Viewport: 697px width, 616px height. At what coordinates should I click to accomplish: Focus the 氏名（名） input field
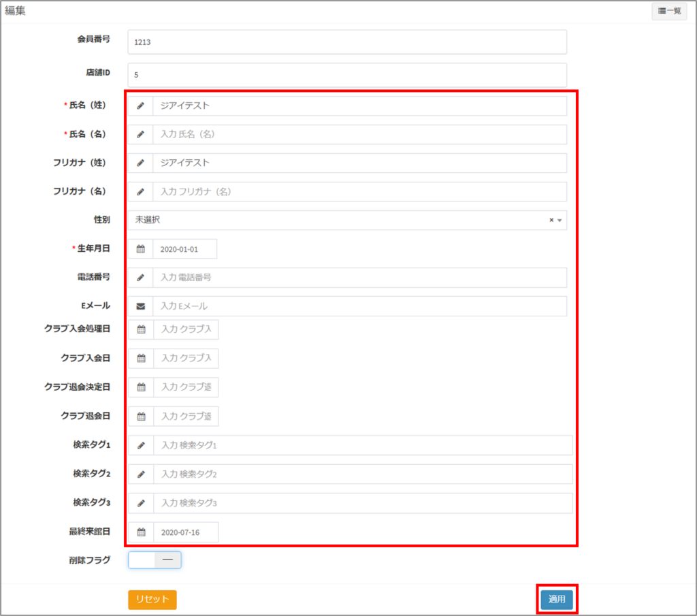(359, 135)
